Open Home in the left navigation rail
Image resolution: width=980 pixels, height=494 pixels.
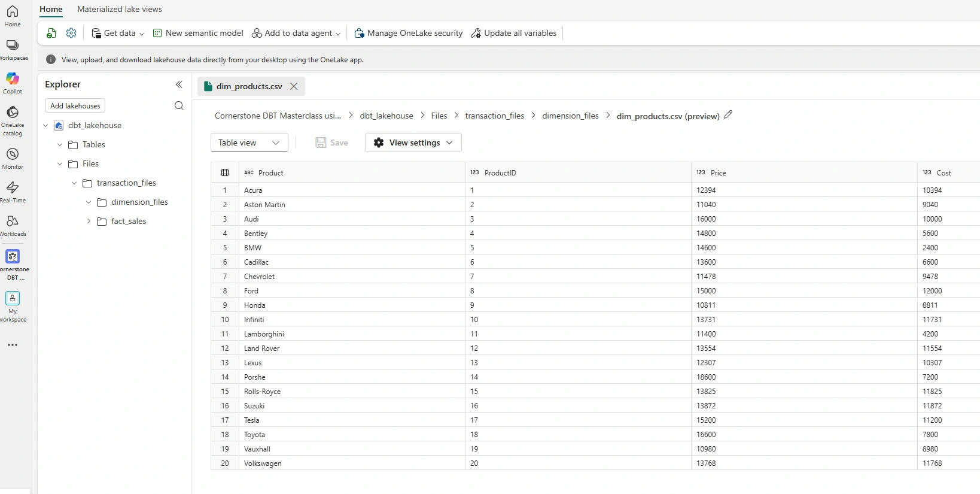coord(13,16)
